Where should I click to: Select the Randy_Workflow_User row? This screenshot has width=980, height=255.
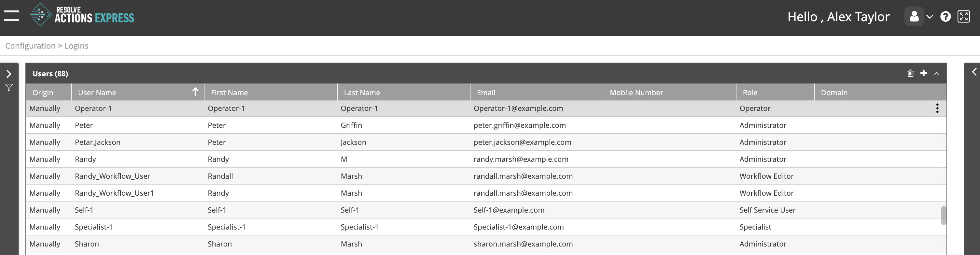coord(113,176)
